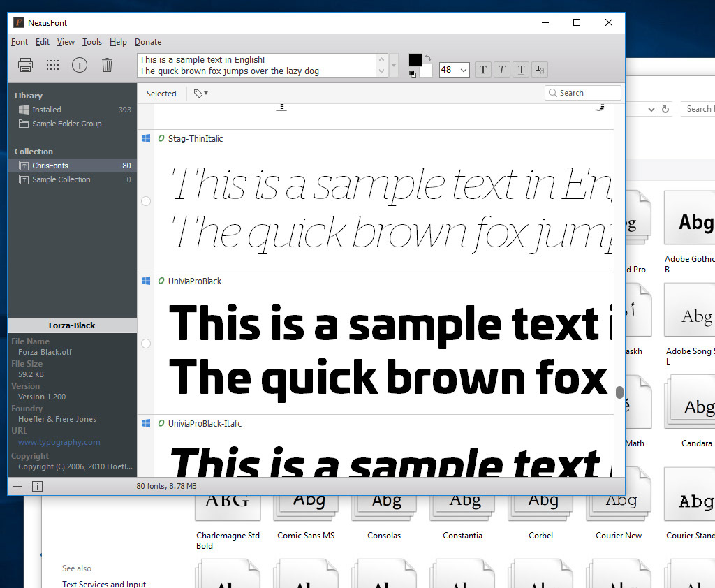Open the Tools menu
This screenshot has height=588, width=715.
click(x=92, y=42)
